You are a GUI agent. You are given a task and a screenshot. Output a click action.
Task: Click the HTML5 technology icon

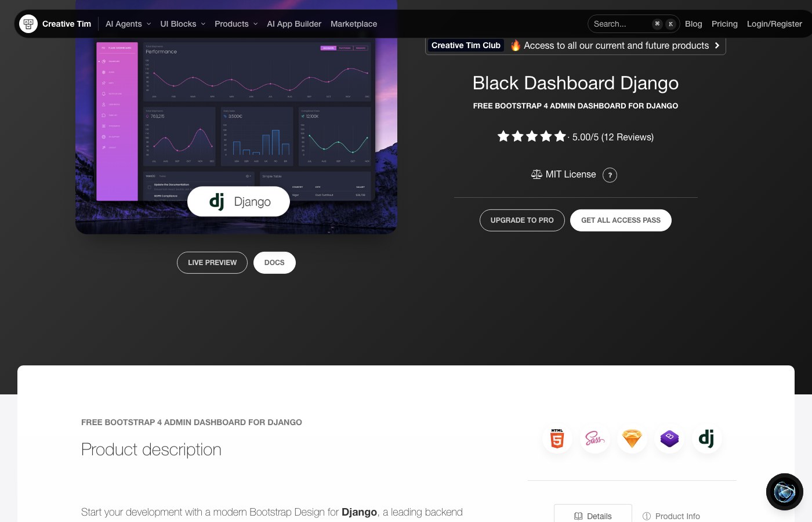pos(557,438)
